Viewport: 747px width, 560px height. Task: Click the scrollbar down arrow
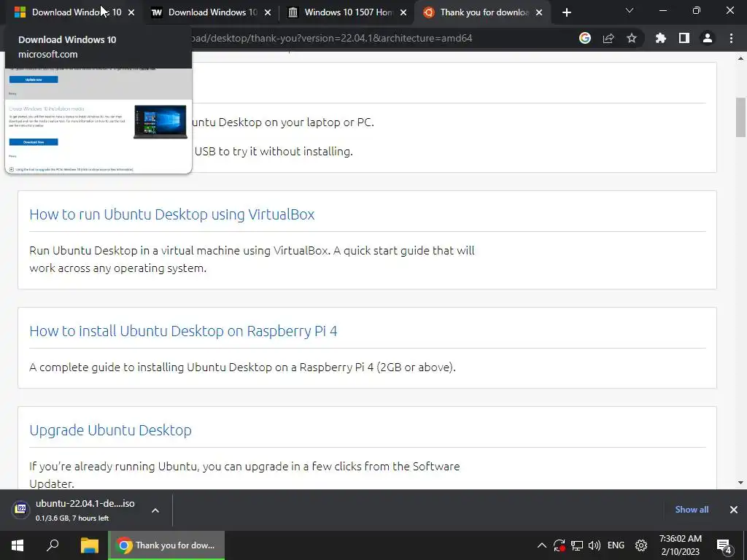pos(740,483)
